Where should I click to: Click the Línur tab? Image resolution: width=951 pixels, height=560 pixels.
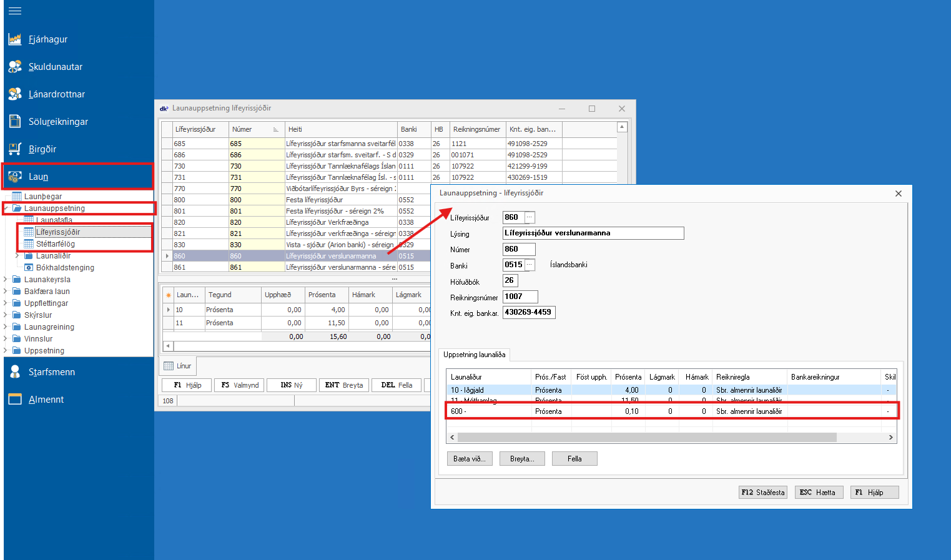(178, 366)
